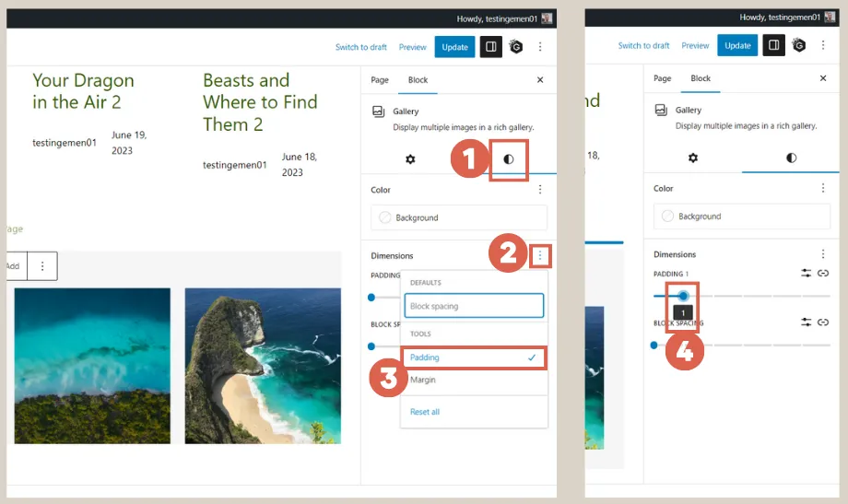Click Padding slider handle in right window

(x=683, y=296)
